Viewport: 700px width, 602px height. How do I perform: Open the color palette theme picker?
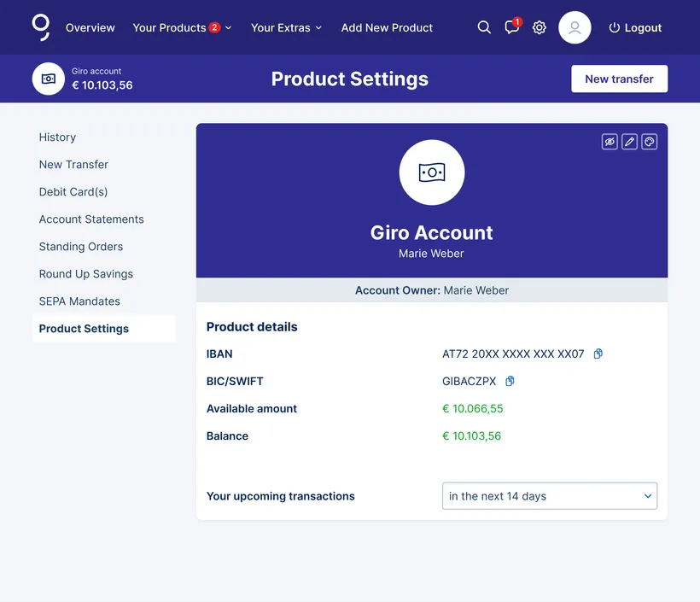pos(650,142)
